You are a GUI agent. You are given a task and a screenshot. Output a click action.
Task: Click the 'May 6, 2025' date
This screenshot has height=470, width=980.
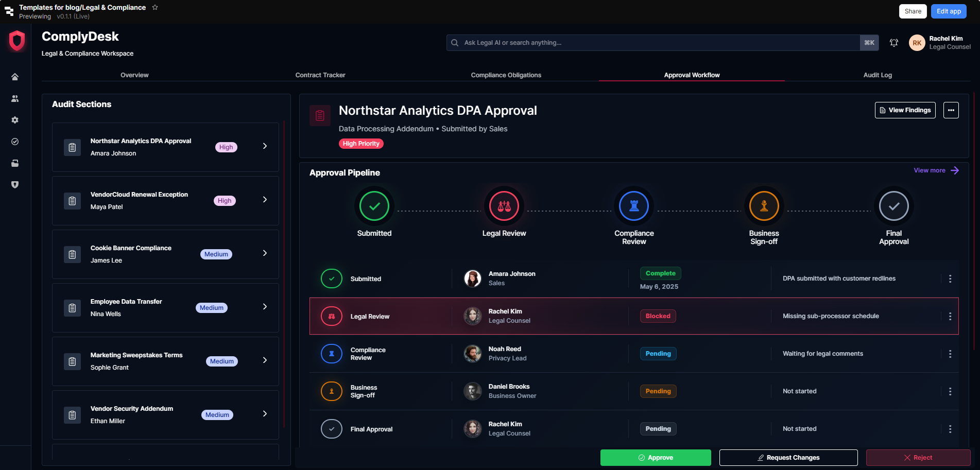tap(659, 287)
